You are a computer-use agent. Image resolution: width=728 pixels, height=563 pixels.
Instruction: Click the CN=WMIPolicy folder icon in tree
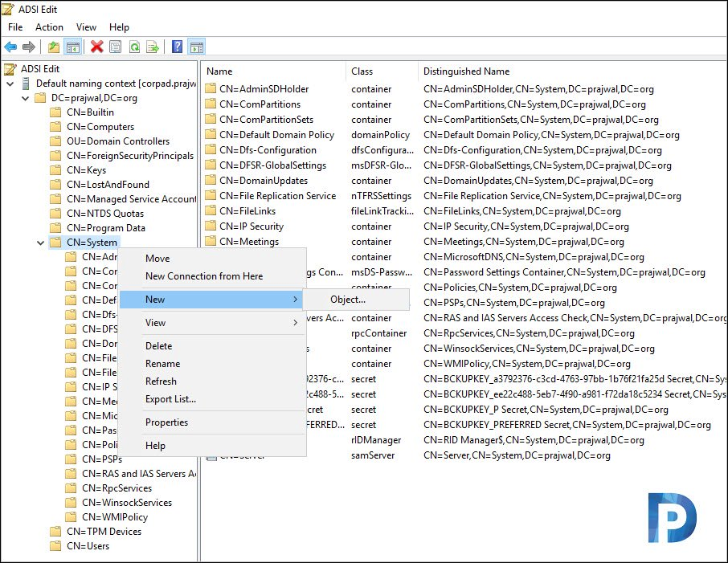(71, 517)
